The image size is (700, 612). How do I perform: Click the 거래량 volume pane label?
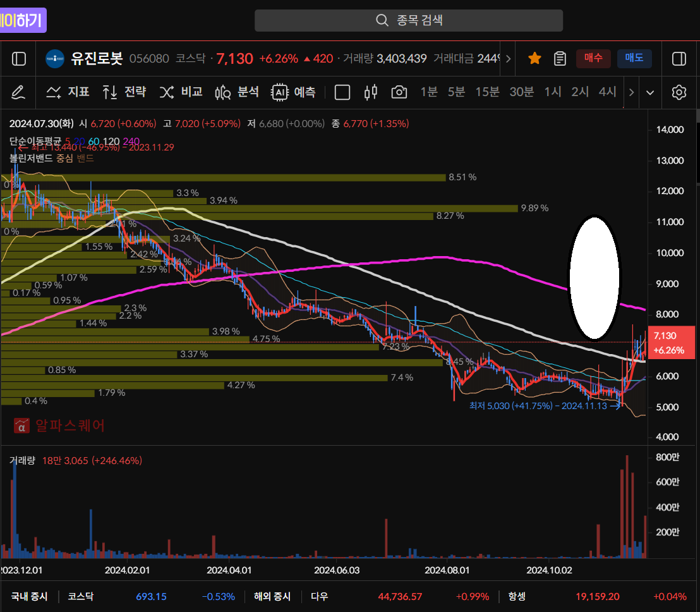(22, 460)
